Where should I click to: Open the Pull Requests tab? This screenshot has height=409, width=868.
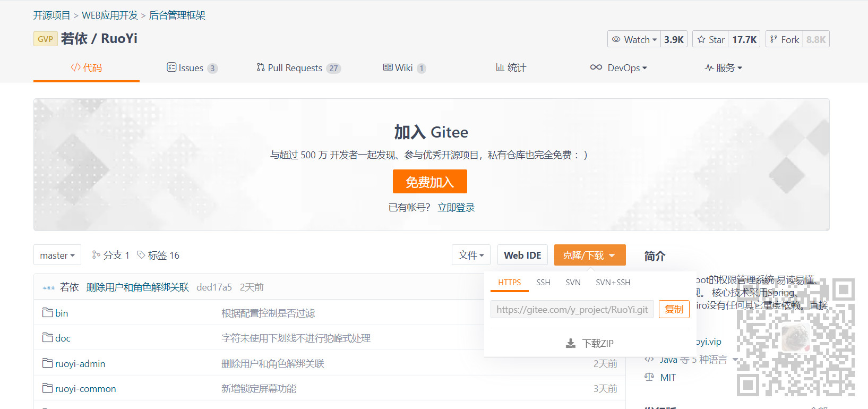(298, 67)
